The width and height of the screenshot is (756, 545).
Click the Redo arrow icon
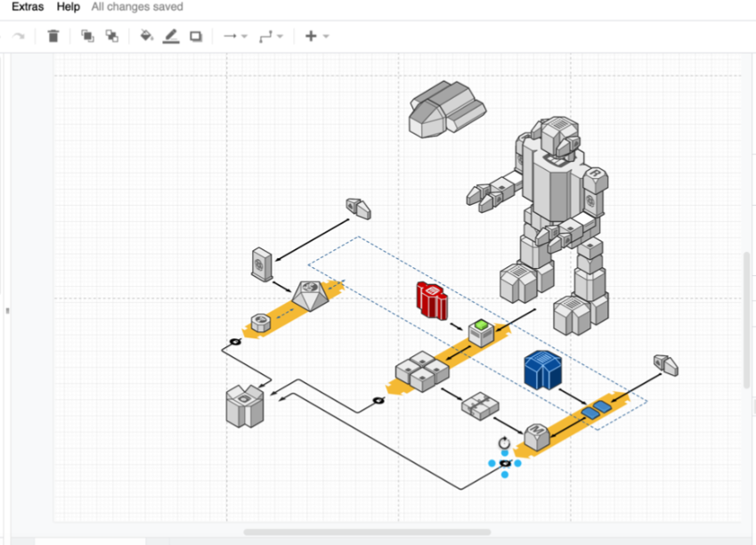(19, 37)
